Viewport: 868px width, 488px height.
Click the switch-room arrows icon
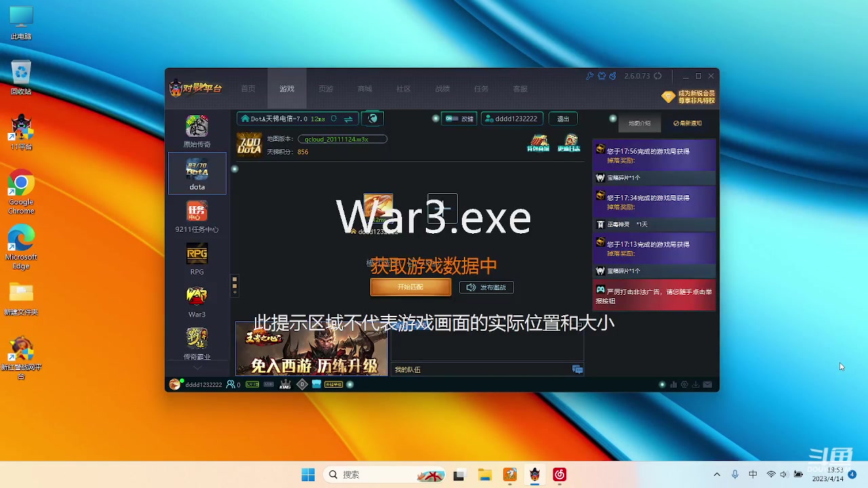click(x=349, y=119)
